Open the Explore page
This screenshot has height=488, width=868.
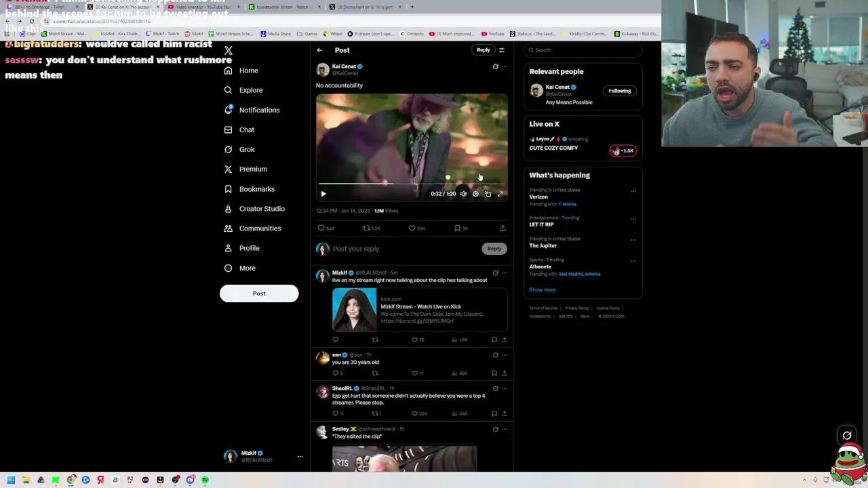pyautogui.click(x=243, y=90)
